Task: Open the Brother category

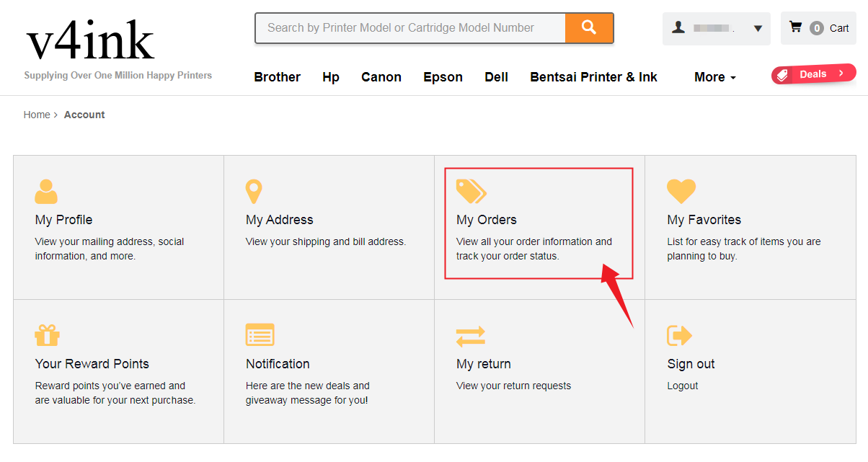Action: pyautogui.click(x=277, y=77)
